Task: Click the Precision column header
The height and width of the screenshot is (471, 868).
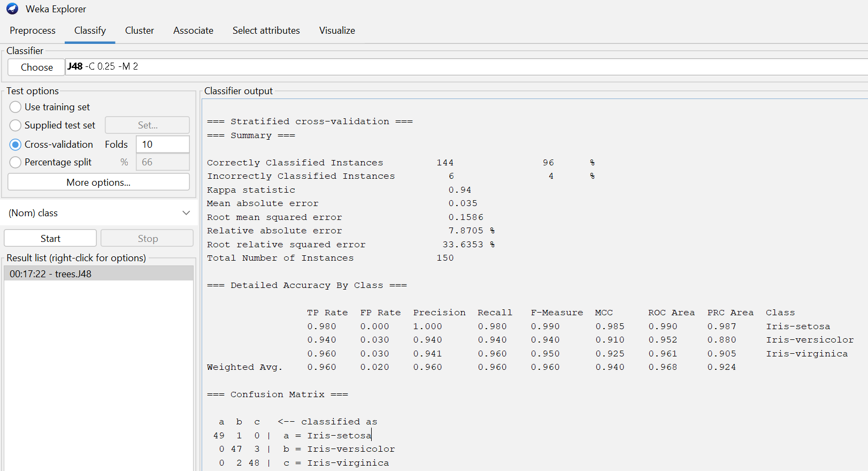Action: click(439, 313)
